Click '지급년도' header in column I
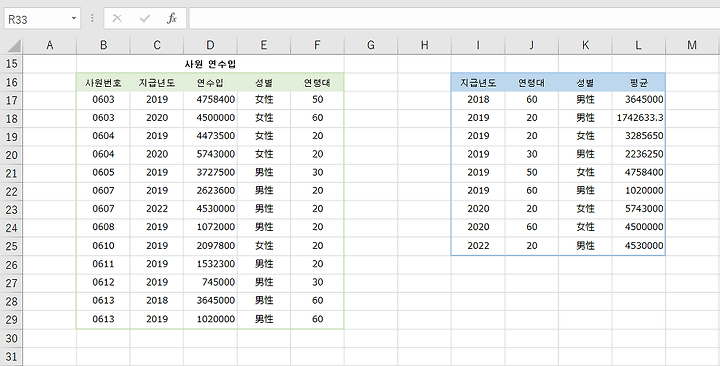The height and width of the screenshot is (366, 720). (x=478, y=83)
